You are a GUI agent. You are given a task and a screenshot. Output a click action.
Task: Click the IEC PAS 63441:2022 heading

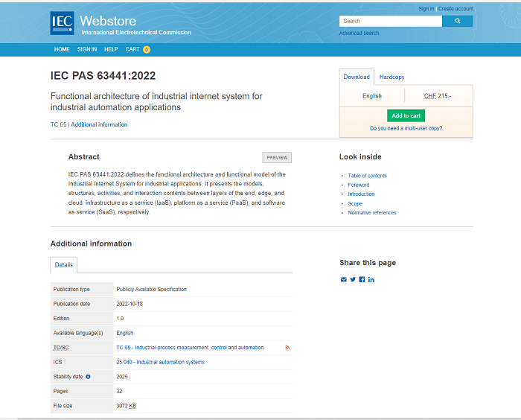pyautogui.click(x=103, y=75)
